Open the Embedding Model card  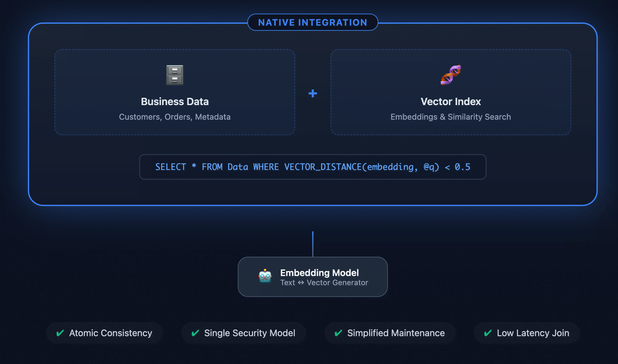pos(313,277)
